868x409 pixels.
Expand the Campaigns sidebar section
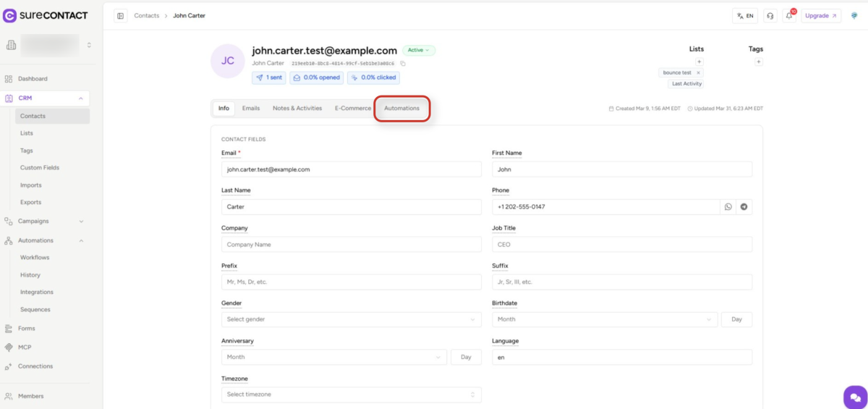pyautogui.click(x=80, y=222)
